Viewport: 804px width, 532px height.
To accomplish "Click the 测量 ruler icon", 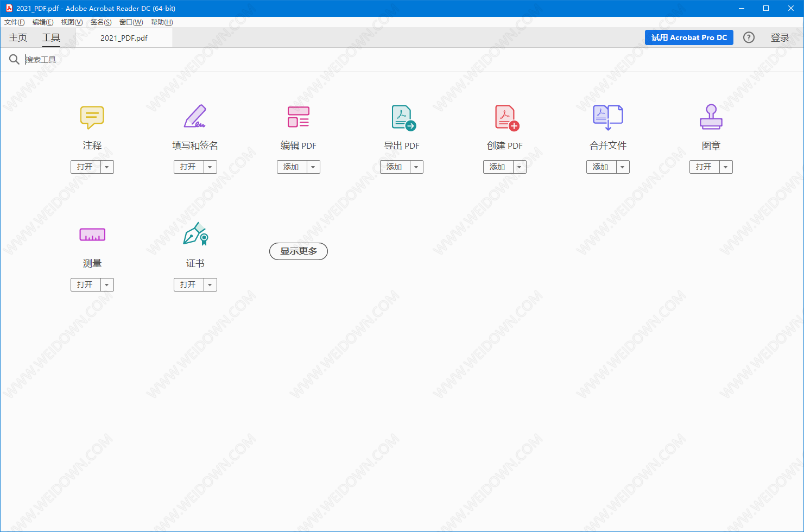I will coord(92,235).
